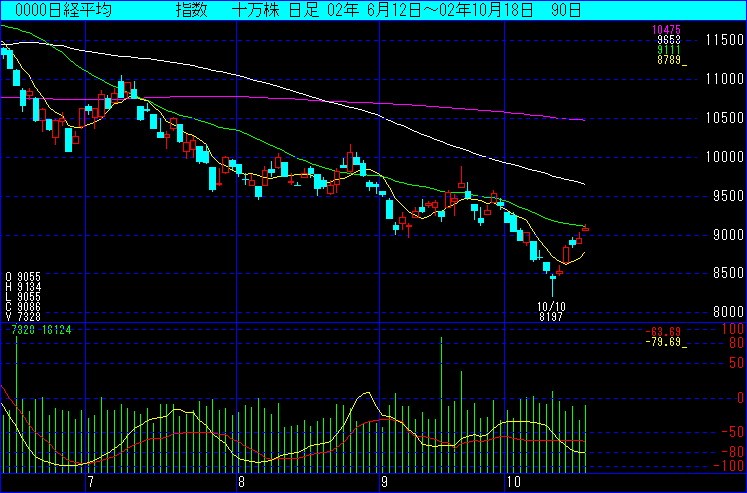The height and width of the screenshot is (493, 747).
Task: Click the 11500 price axis label
Action: tap(725, 40)
